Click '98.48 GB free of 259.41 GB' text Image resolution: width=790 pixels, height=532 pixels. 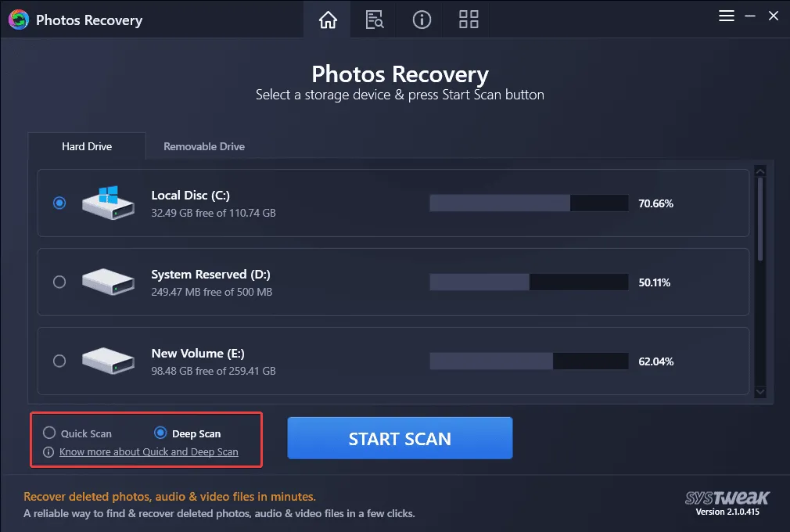tap(214, 372)
